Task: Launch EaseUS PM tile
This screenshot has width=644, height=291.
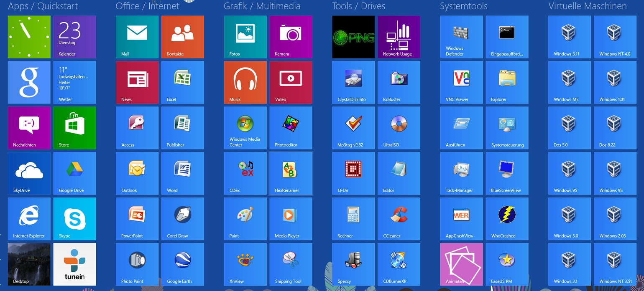Action: pyautogui.click(x=507, y=264)
